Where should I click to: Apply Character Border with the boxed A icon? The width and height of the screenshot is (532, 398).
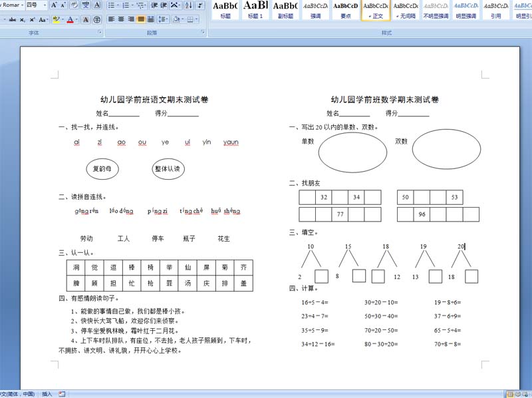point(97,5)
